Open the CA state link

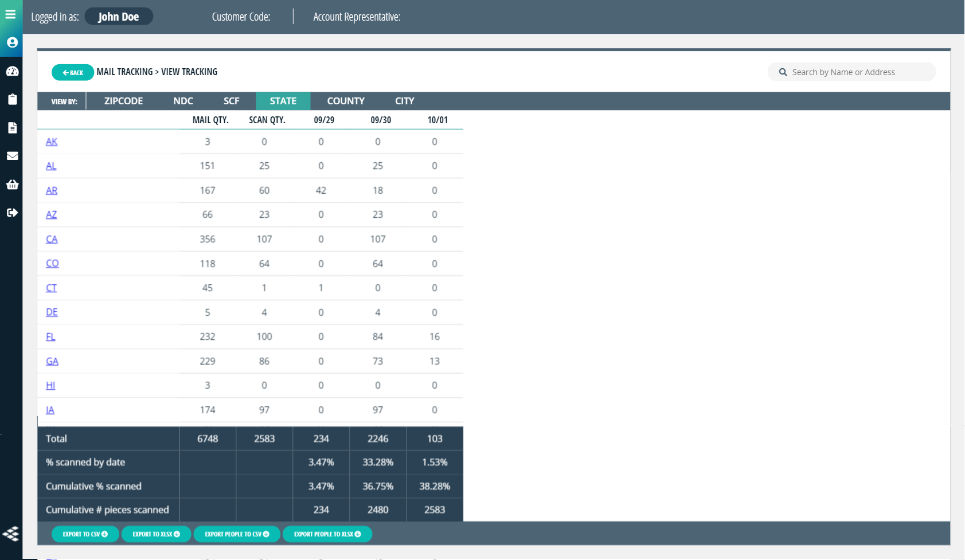[52, 239]
